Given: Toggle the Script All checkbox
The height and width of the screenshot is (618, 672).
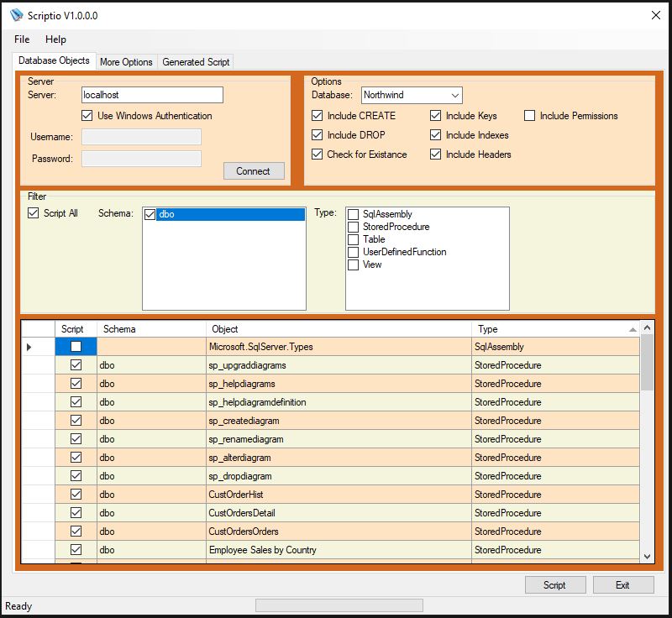Looking at the screenshot, I should (33, 212).
